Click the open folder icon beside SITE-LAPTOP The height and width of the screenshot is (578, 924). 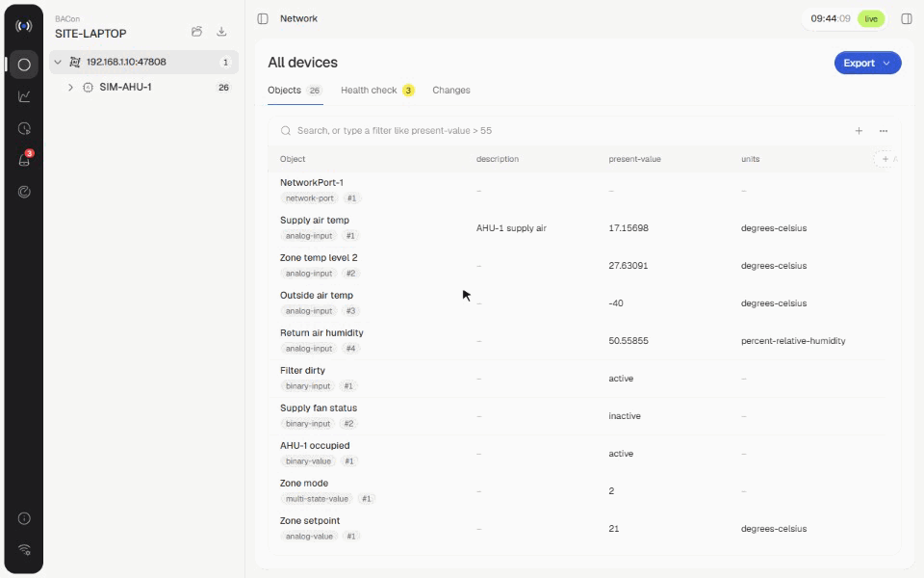(x=196, y=31)
